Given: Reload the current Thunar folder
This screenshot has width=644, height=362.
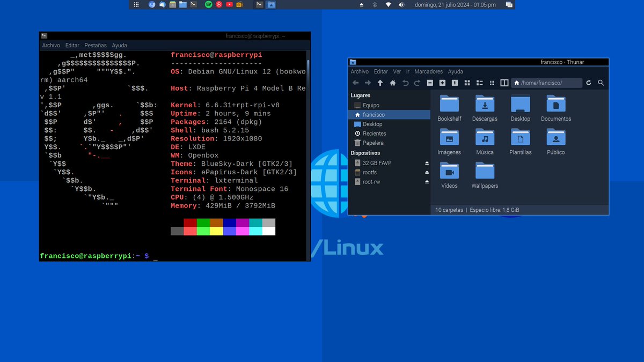Looking at the screenshot, I should 589,83.
